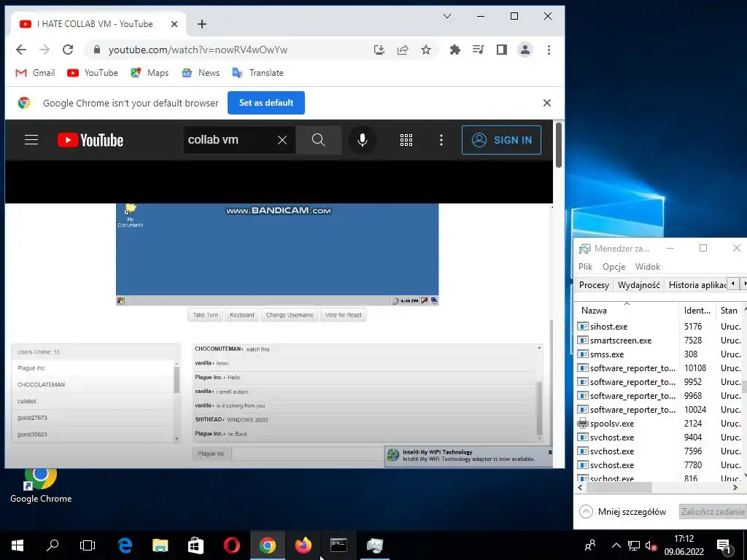Screen dimensions: 747x560
Task: Open Task View on the taskbar
Action: 88,545
